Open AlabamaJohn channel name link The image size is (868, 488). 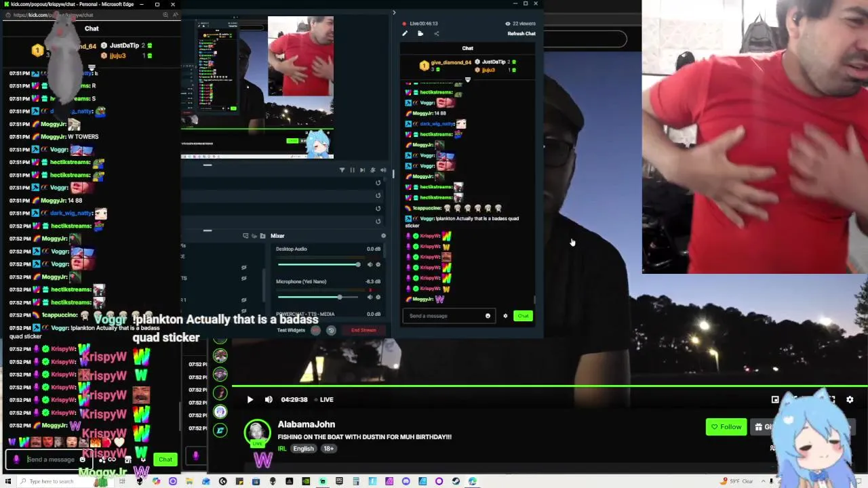click(307, 424)
